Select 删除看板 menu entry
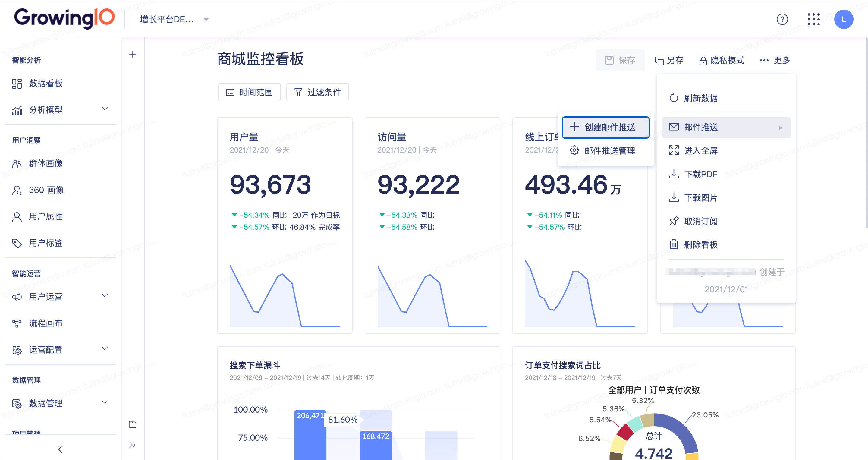868x460 pixels. (726, 244)
